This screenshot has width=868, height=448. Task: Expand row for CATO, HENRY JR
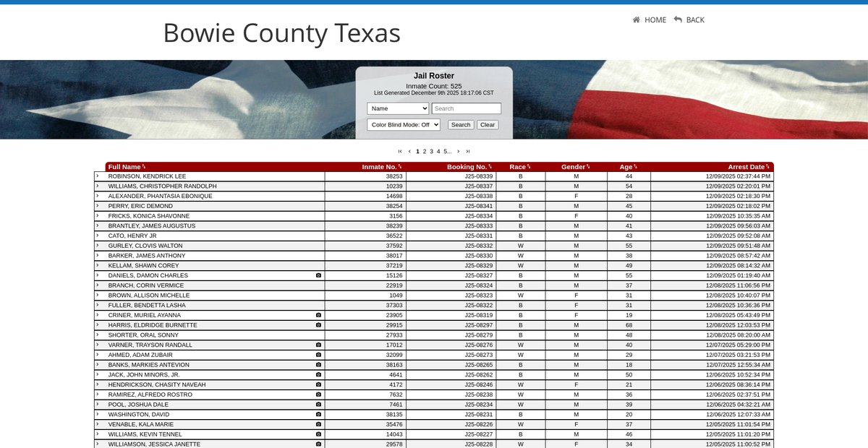pyautogui.click(x=98, y=236)
